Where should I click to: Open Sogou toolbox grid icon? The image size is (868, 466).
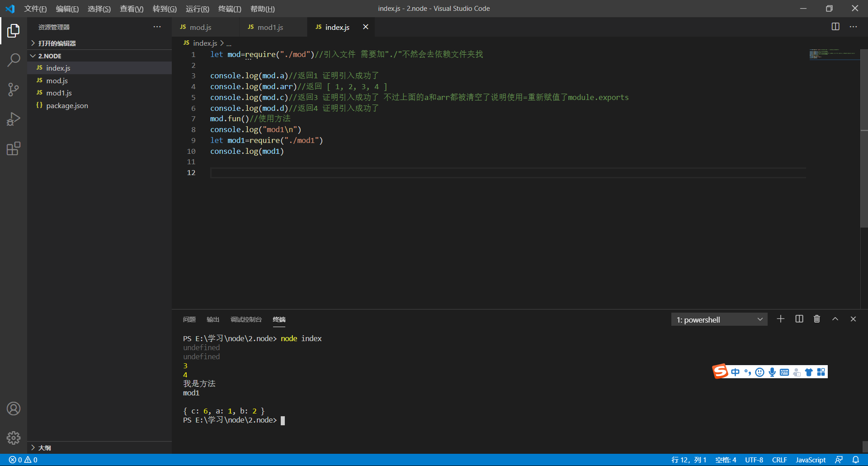[x=821, y=372]
